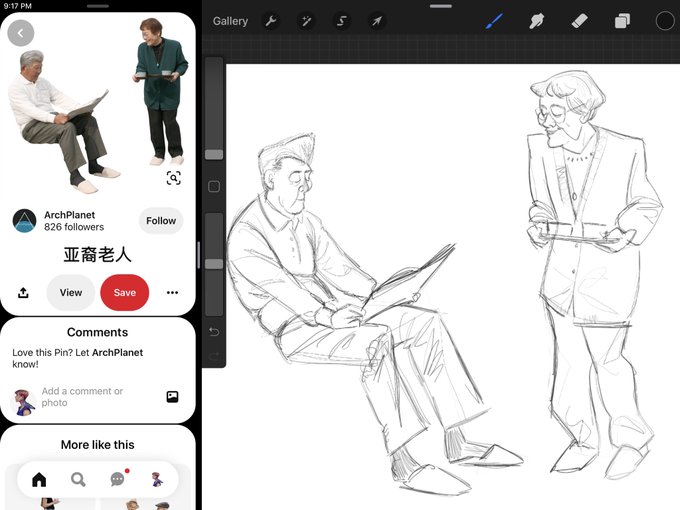This screenshot has width=680, height=510.
Task: Save the pin
Action: pos(124,293)
